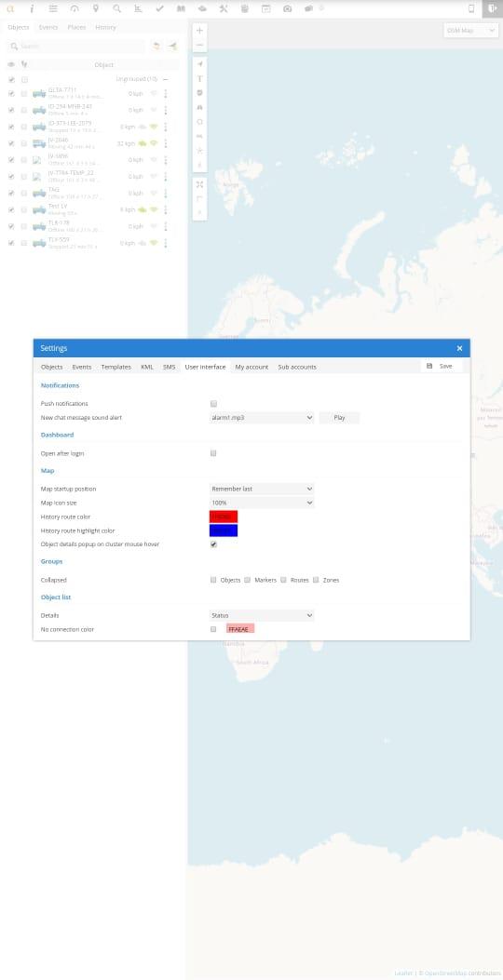Click the object Search input field
Screen dimensions: 503x980
82,47
